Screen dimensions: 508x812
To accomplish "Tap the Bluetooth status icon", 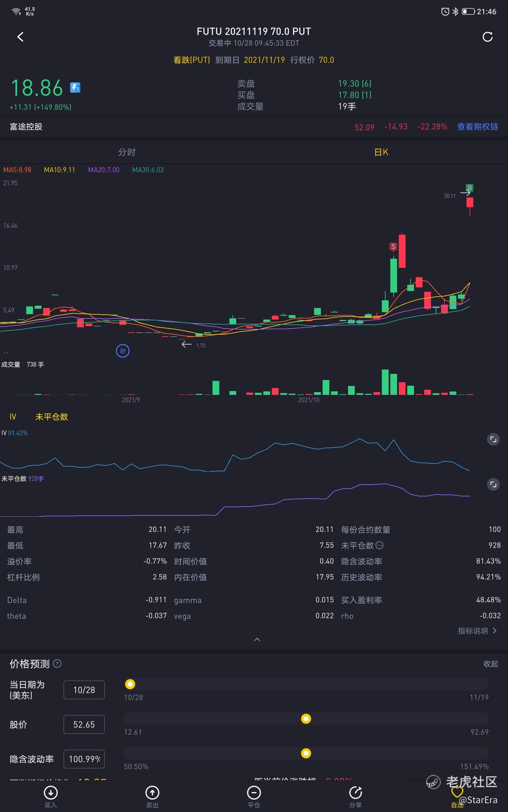I will click(455, 11).
